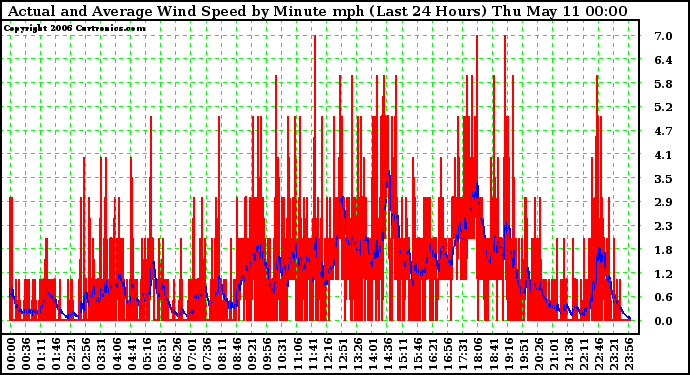Screen dimensions: 690x375
Task: Click the 16:56 time label
Action: click(x=448, y=353)
